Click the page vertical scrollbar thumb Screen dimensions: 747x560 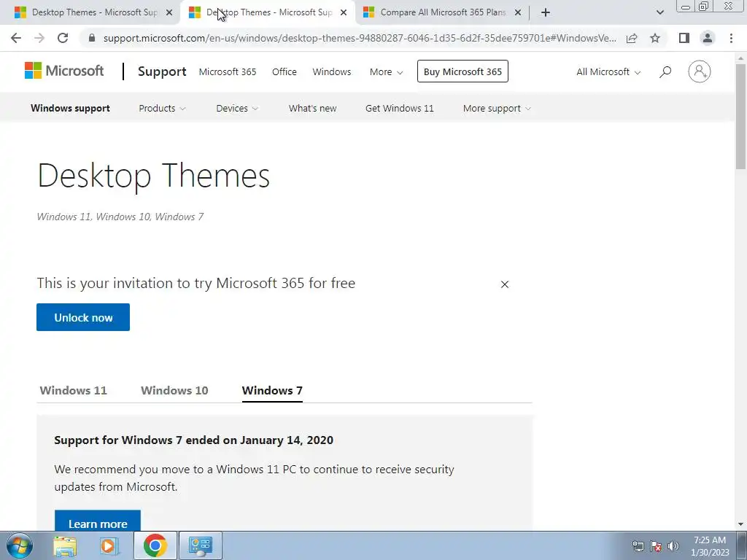click(x=741, y=116)
